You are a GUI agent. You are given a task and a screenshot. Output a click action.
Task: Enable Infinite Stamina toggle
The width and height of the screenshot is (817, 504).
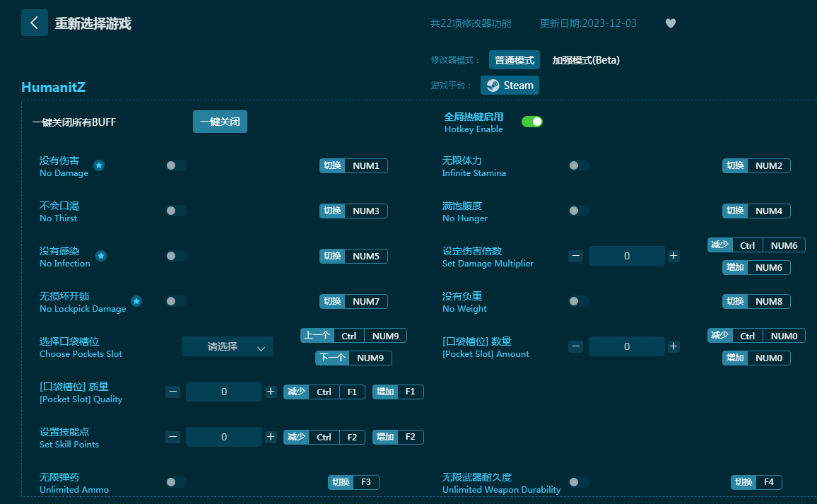tap(579, 165)
